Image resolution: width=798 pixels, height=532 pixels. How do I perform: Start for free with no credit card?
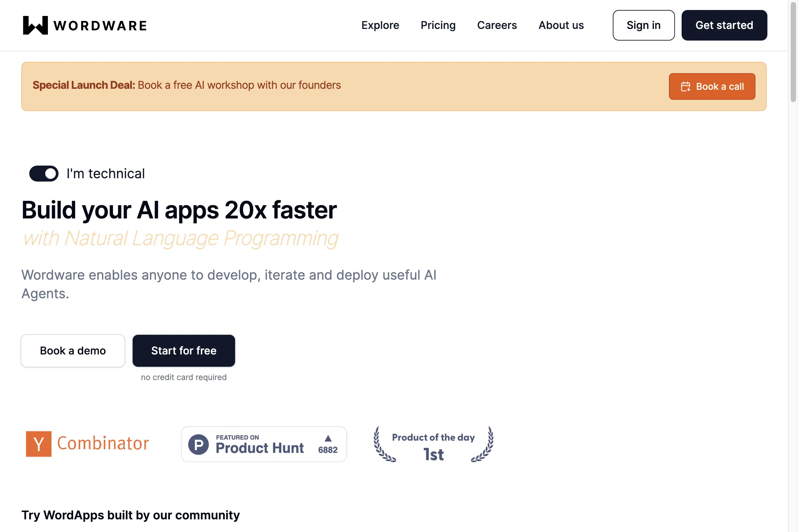(x=184, y=350)
